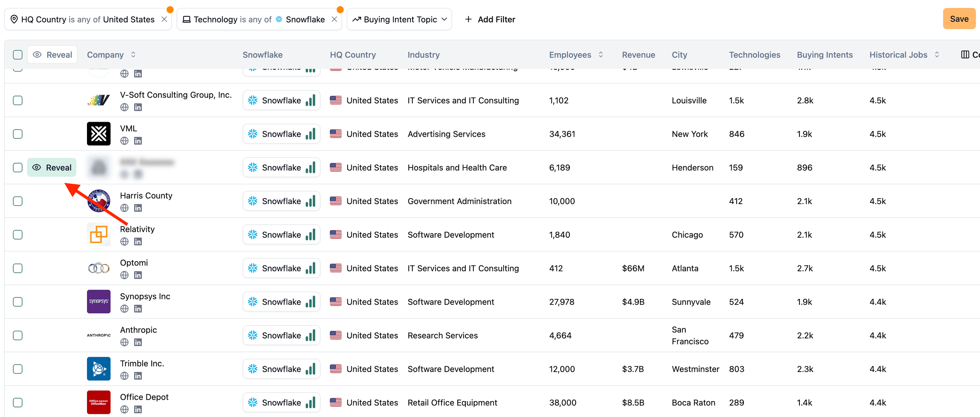Click the Snowflake tag for Synopsys Inc
The width and height of the screenshot is (980, 417).
(x=281, y=302)
